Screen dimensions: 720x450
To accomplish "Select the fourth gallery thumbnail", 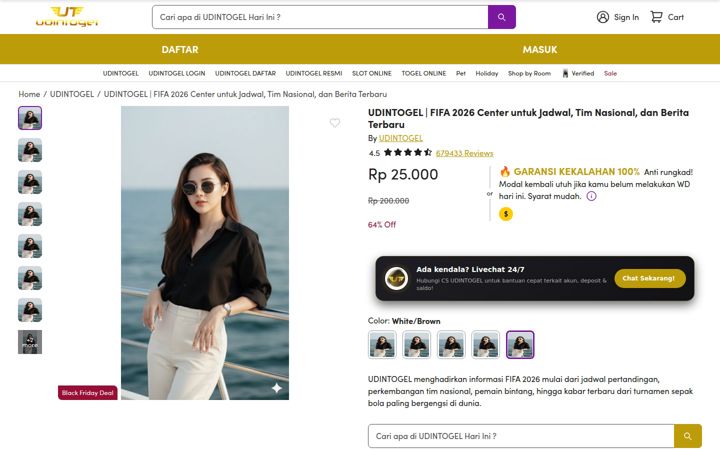I will pos(30,214).
